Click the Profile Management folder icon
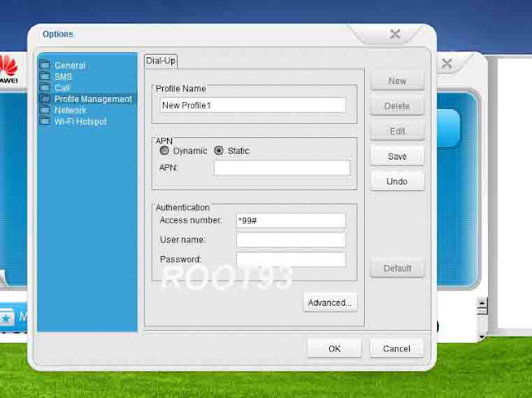This screenshot has height=398, width=532. click(45, 98)
